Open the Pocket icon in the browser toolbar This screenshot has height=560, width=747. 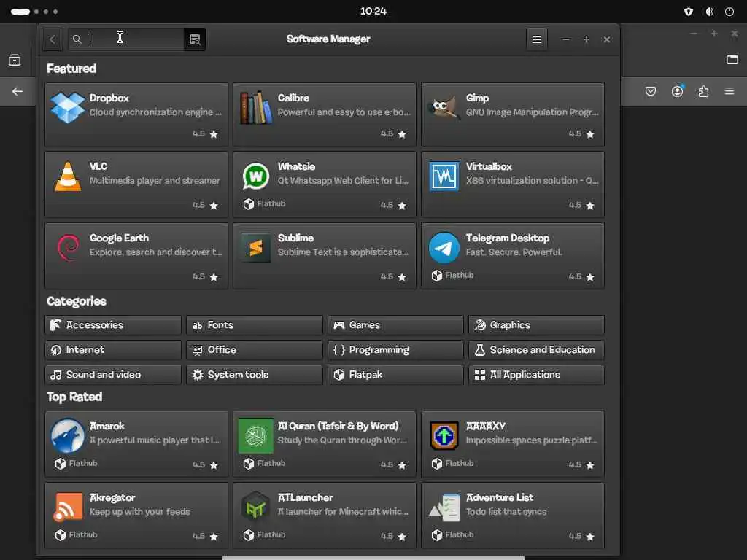[650, 91]
